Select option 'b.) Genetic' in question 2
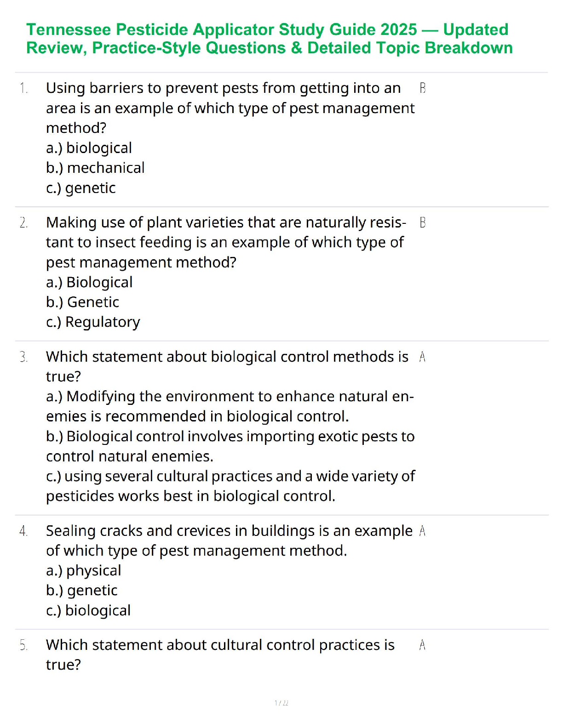Viewport: 563px width, 728px height. tap(83, 302)
